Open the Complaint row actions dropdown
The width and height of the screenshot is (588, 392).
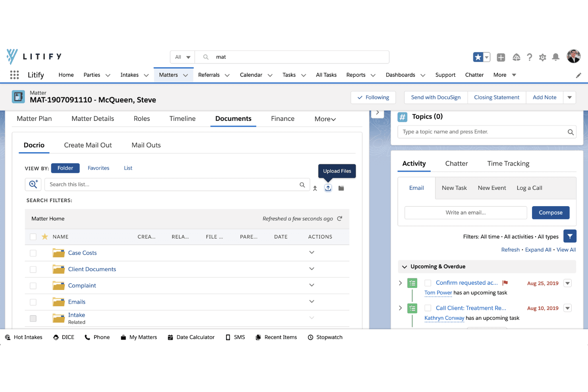312,285
